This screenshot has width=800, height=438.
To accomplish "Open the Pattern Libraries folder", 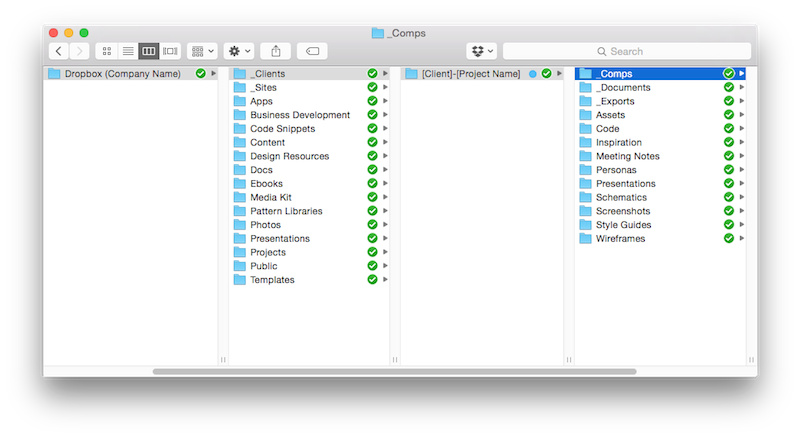I will (x=286, y=211).
